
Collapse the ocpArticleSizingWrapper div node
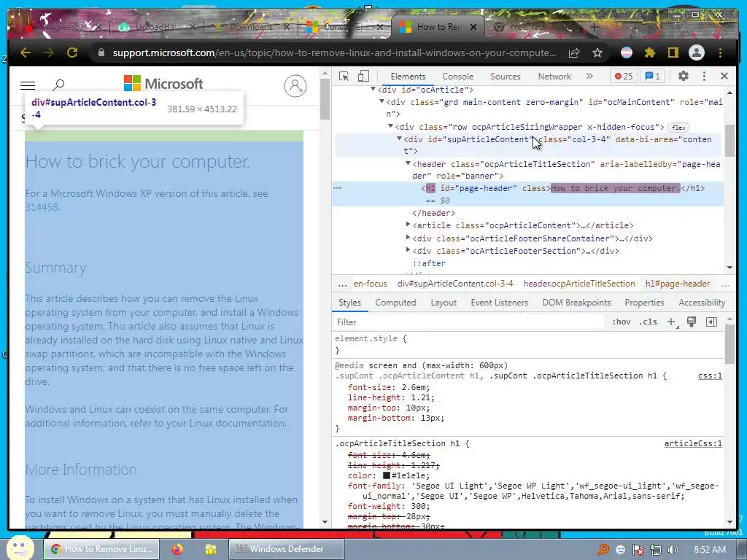click(390, 127)
